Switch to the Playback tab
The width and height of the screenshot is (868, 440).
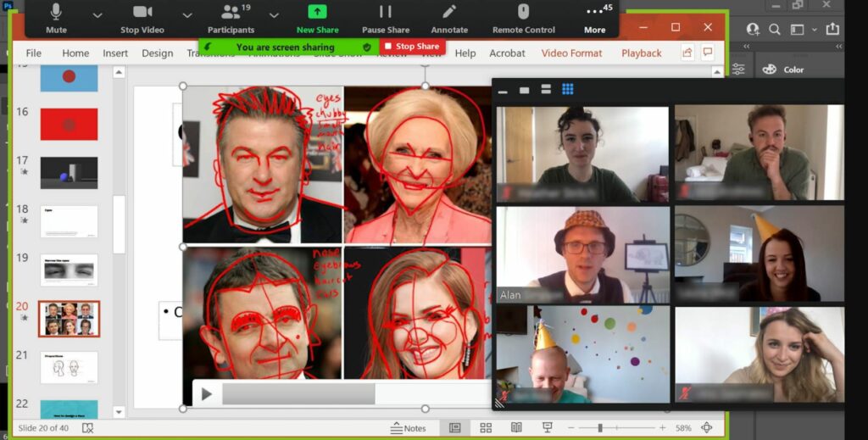[x=641, y=53]
